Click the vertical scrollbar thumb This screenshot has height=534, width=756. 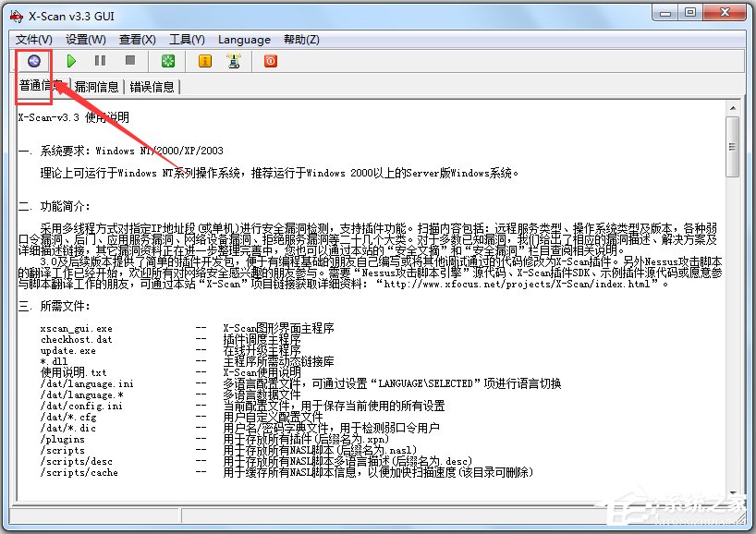tap(732, 147)
